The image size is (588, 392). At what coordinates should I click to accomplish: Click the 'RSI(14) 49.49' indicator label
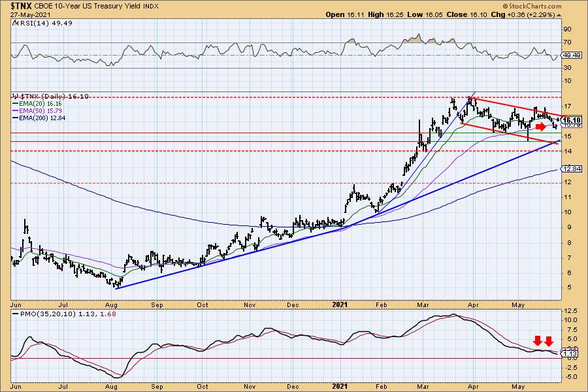coord(45,24)
